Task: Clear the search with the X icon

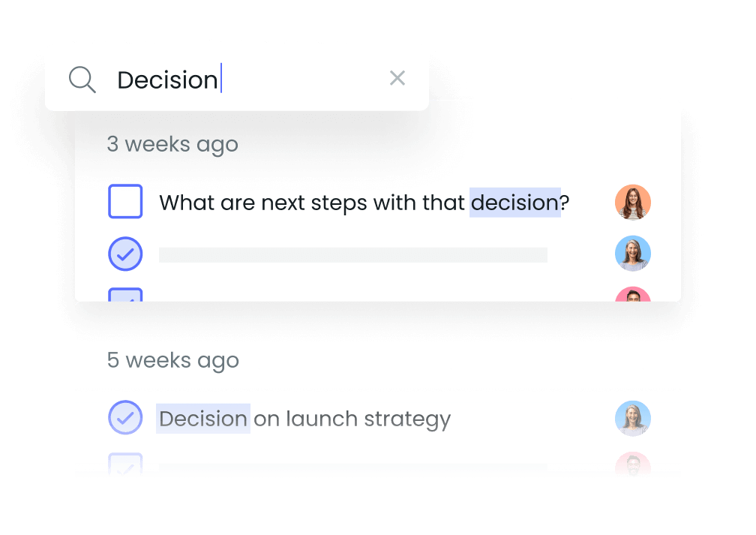Action: [x=397, y=78]
